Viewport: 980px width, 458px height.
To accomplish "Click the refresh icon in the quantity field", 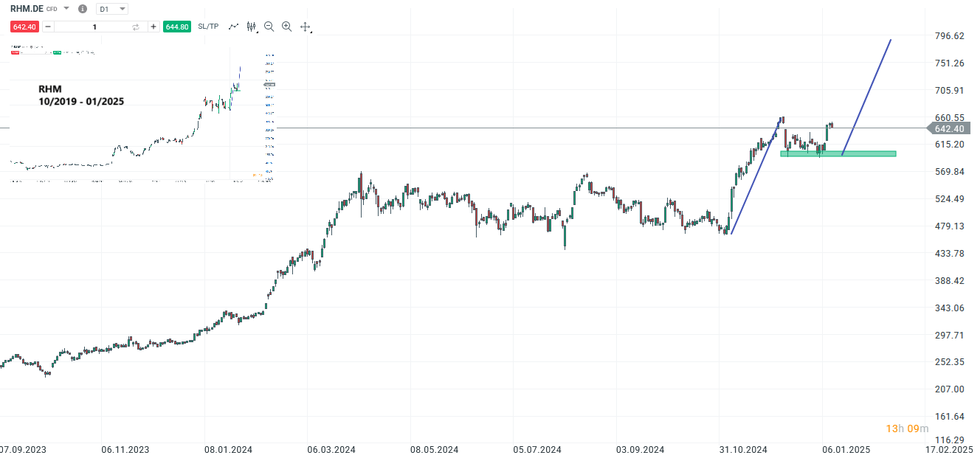I will point(136,26).
